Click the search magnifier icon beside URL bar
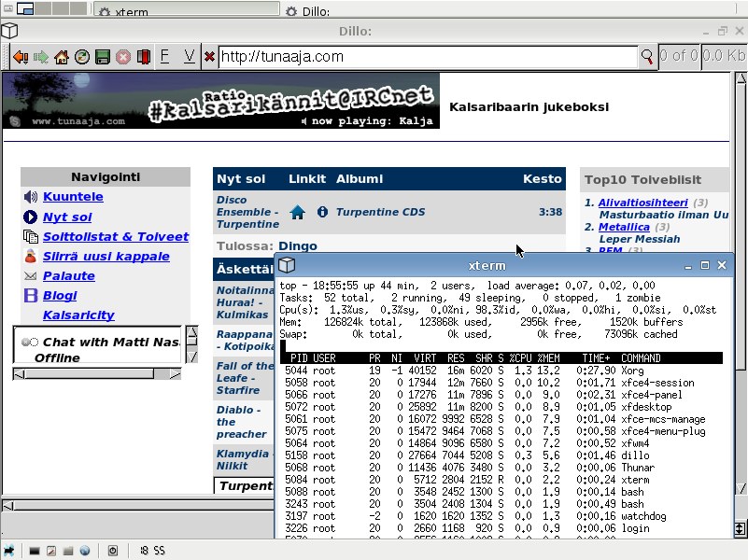 pos(647,57)
